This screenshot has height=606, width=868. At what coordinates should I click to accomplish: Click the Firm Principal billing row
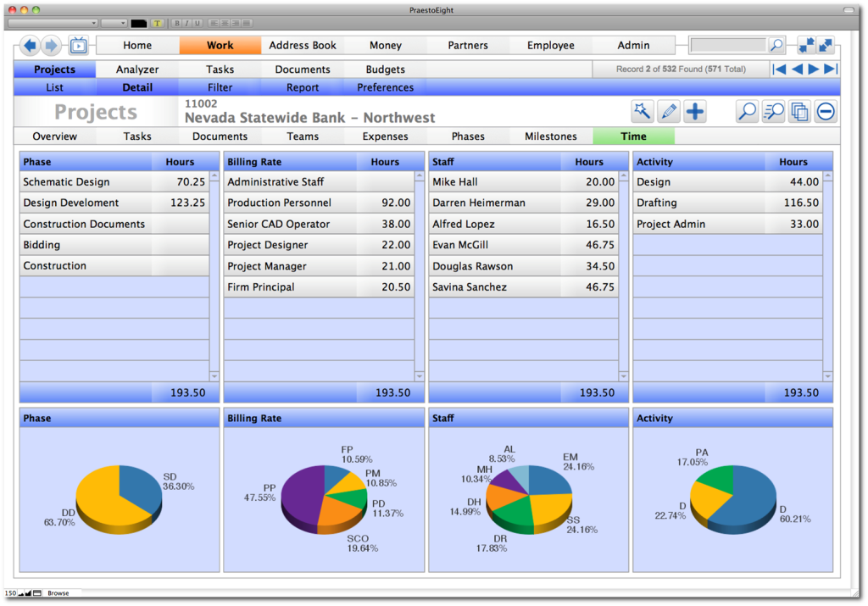[319, 286]
